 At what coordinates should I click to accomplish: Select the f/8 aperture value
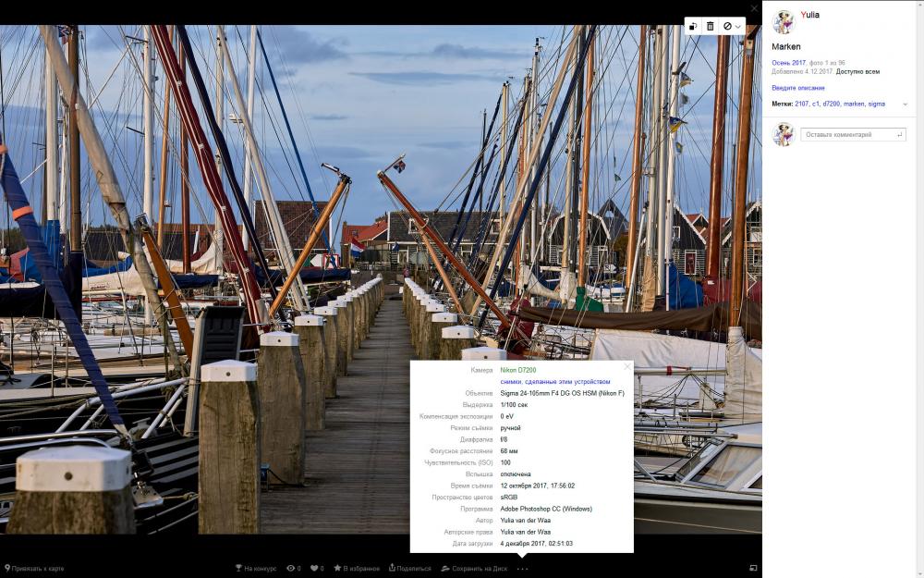pyautogui.click(x=504, y=439)
